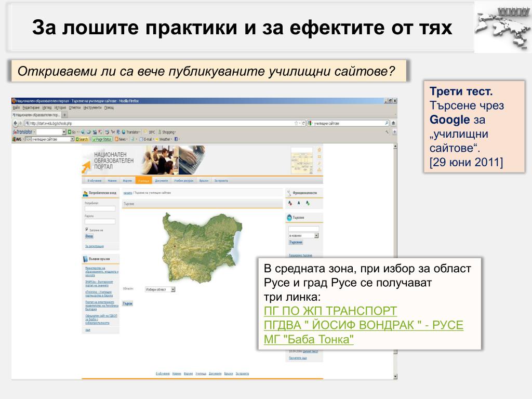Open the Документи navigation tab
532x399 pixels.
coord(162,181)
